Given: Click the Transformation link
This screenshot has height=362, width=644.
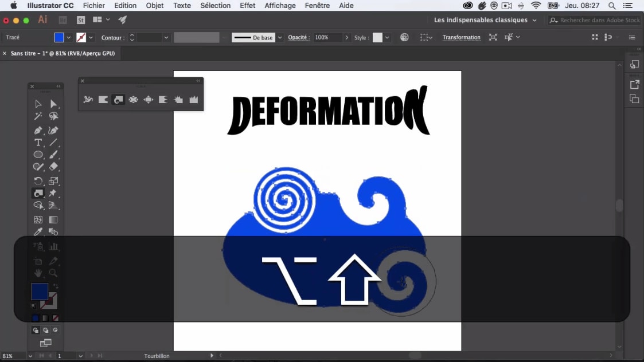Looking at the screenshot, I should pyautogui.click(x=461, y=38).
